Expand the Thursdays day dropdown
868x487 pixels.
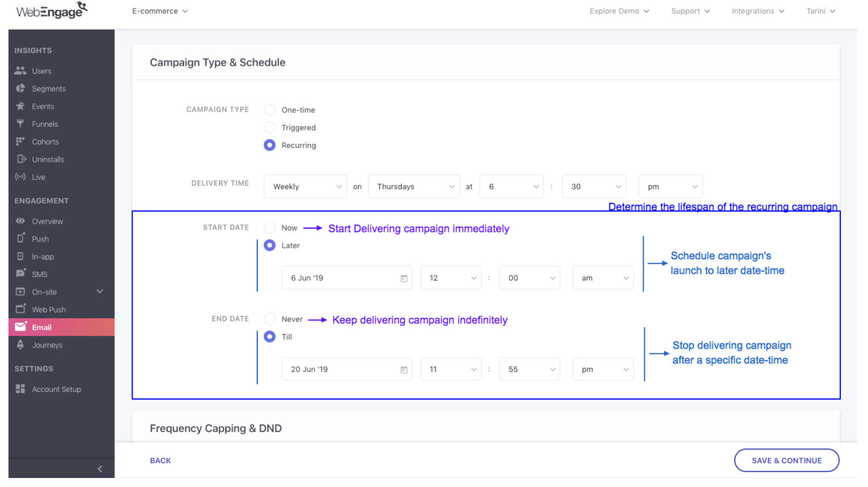click(x=414, y=187)
